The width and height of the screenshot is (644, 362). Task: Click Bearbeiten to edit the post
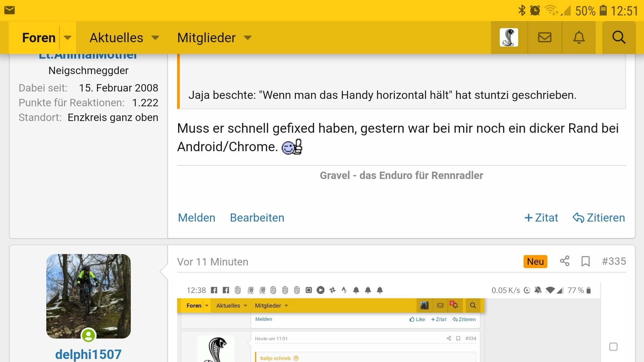[257, 218]
